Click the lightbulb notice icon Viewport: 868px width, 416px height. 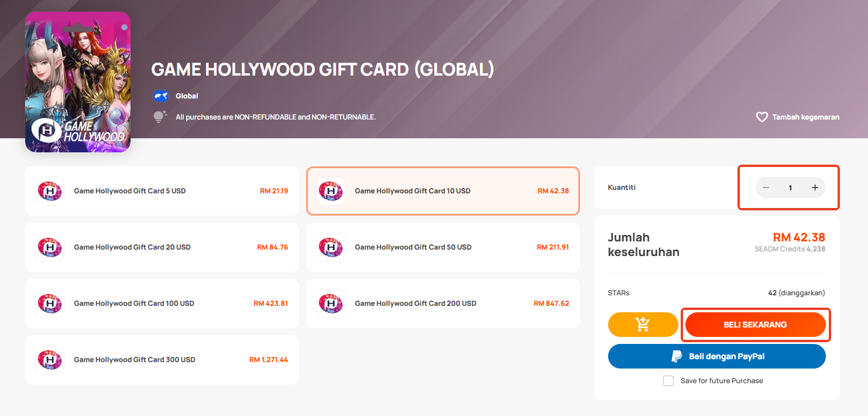click(x=160, y=117)
